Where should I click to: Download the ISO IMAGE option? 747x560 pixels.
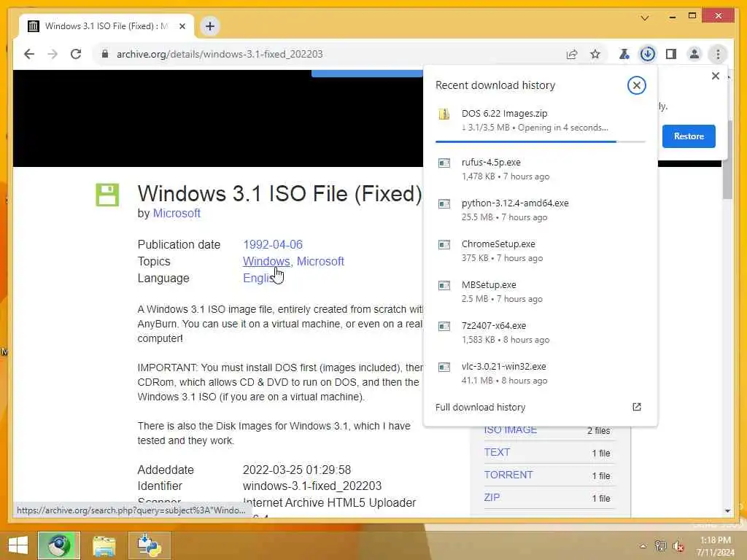[510, 429]
